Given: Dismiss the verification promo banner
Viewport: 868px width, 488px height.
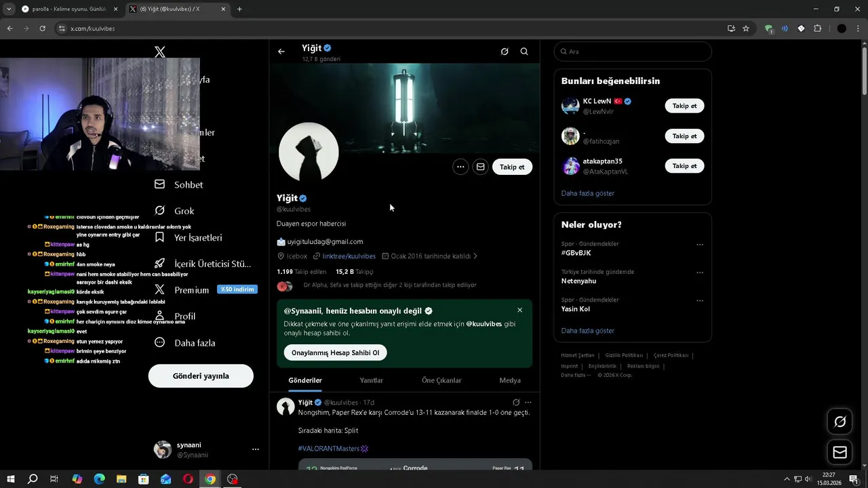Looking at the screenshot, I should pos(520,310).
